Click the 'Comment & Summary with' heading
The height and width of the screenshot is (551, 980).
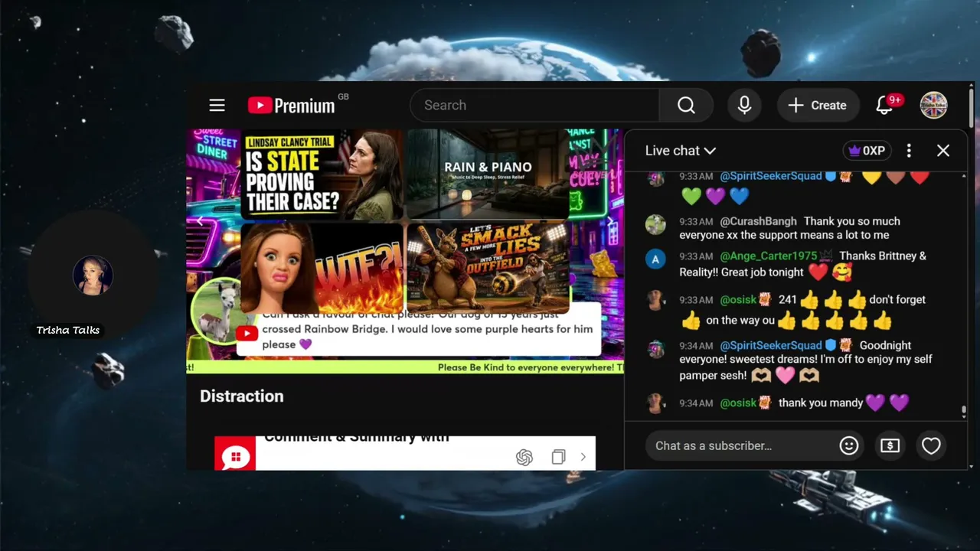coord(357,438)
